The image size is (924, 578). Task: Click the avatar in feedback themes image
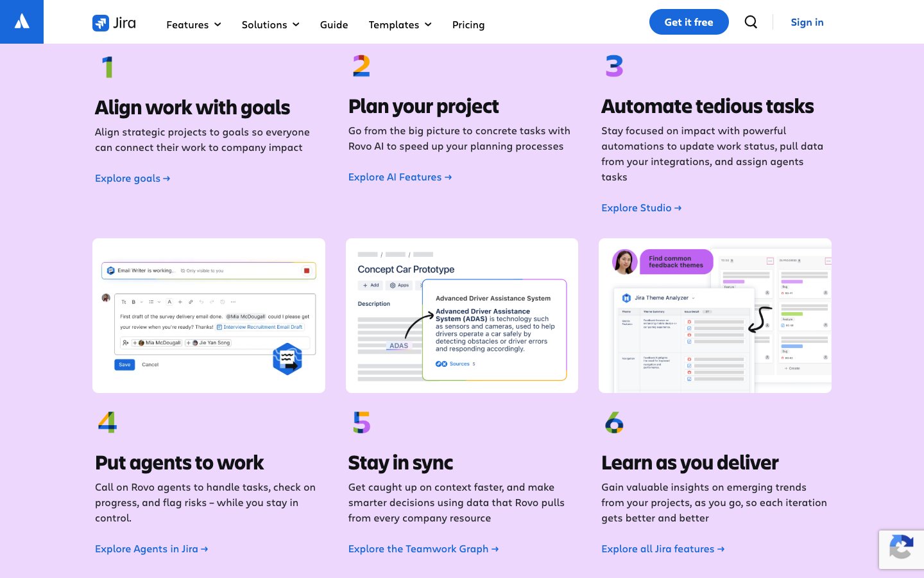[x=624, y=262]
